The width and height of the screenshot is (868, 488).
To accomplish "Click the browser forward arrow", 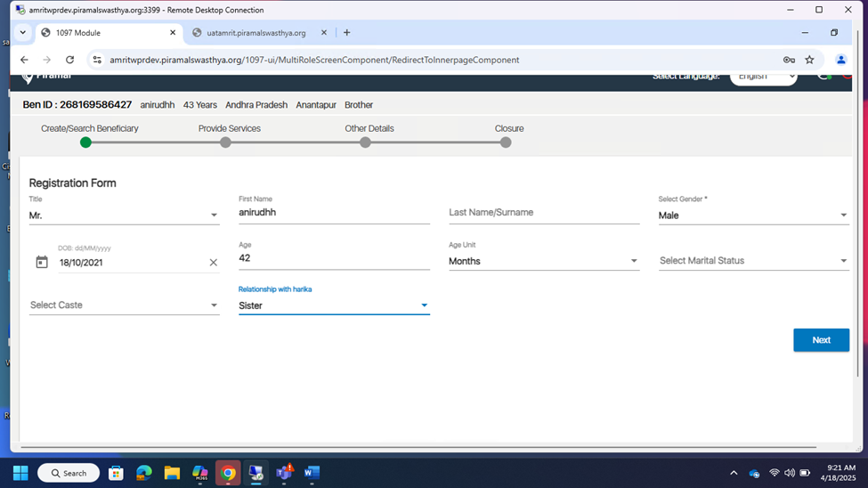I will (47, 60).
